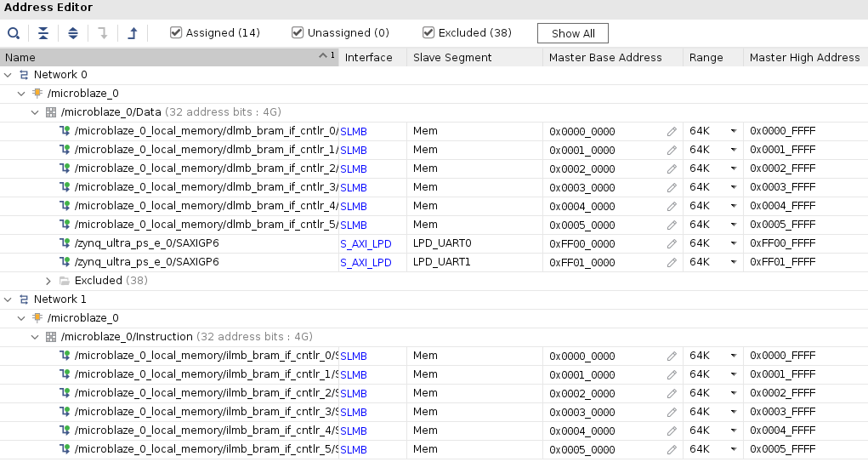
Task: Open Range dropdown for ilmb_bram_if_cntlr_0
Action: pos(734,356)
